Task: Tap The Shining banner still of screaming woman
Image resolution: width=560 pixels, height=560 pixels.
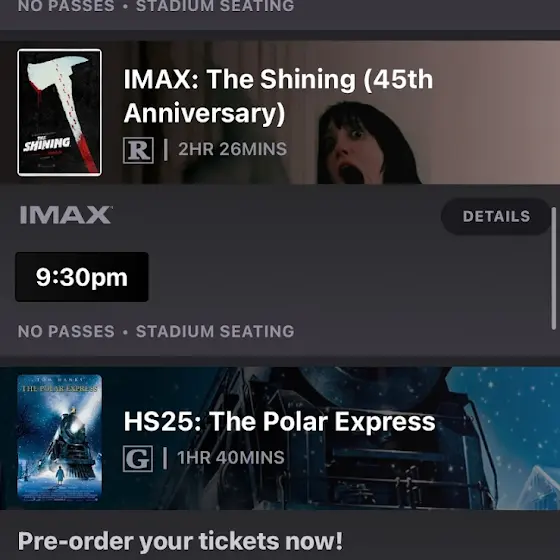Action: tap(368, 143)
